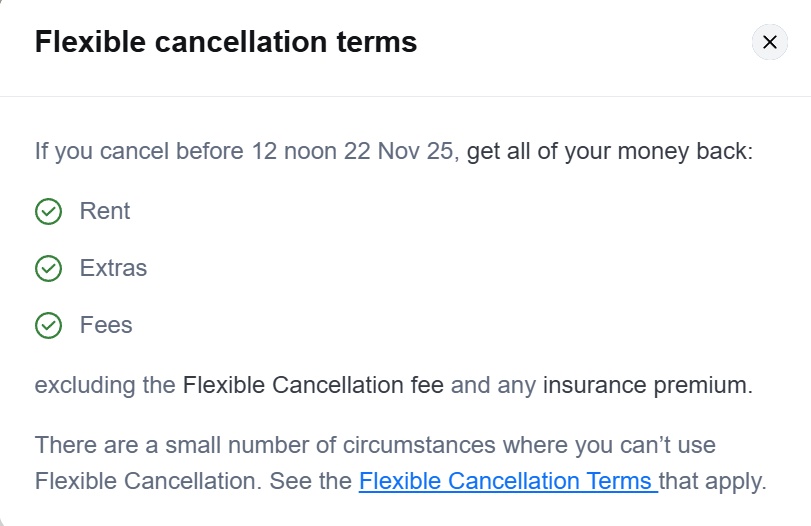
Task: Click the "that apply." text after the link
Action: click(x=712, y=481)
